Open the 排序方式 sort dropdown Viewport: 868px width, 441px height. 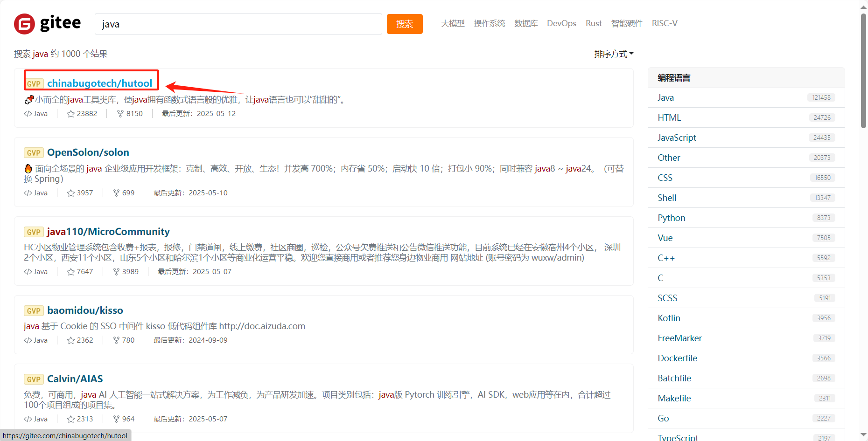(x=614, y=54)
